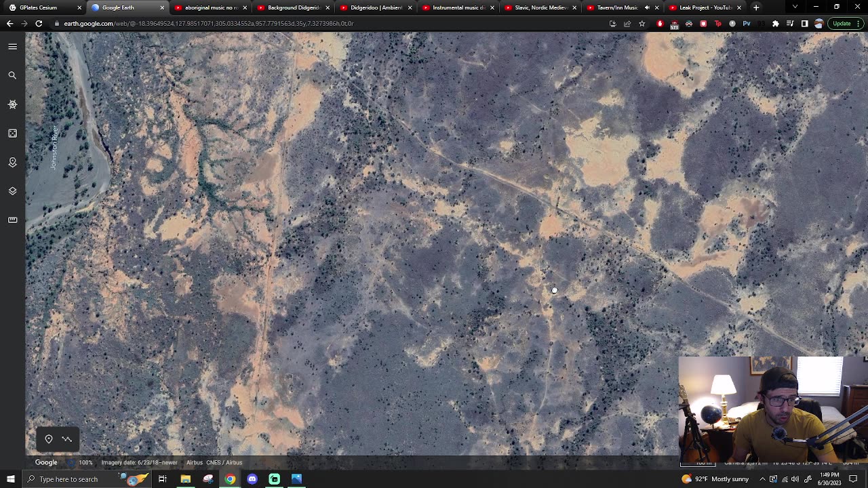Mute the Tavern/Inn Music tab audio
The height and width of the screenshot is (488, 868).
tap(646, 7)
